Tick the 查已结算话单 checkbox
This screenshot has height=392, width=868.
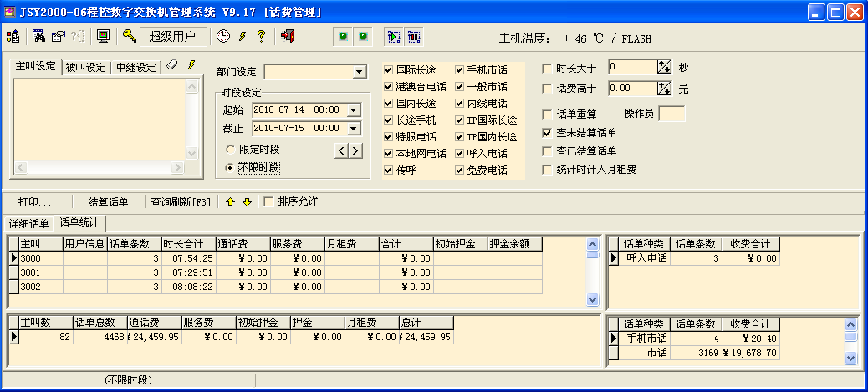pyautogui.click(x=548, y=151)
